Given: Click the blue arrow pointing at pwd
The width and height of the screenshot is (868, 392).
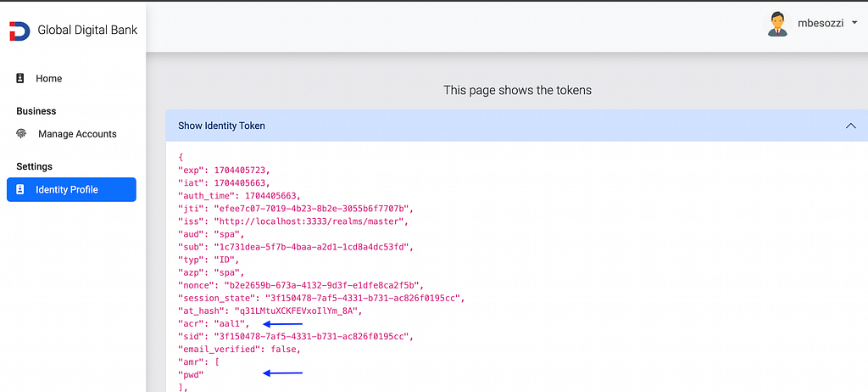Looking at the screenshot, I should [x=283, y=373].
